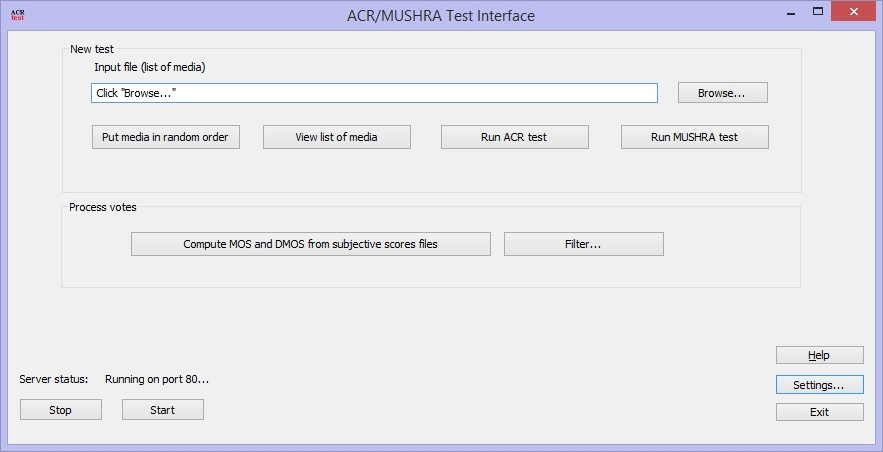Focus the Input file text field
The width and height of the screenshot is (883, 452).
374,93
